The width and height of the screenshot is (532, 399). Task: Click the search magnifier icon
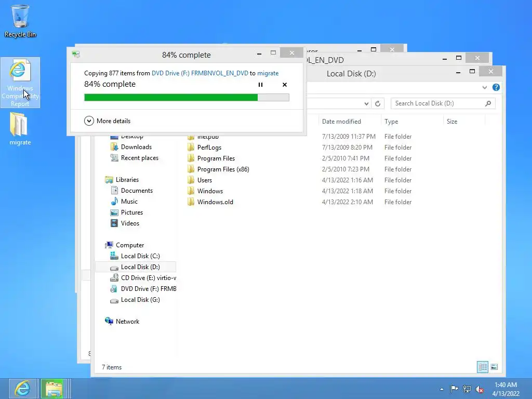[488, 103]
